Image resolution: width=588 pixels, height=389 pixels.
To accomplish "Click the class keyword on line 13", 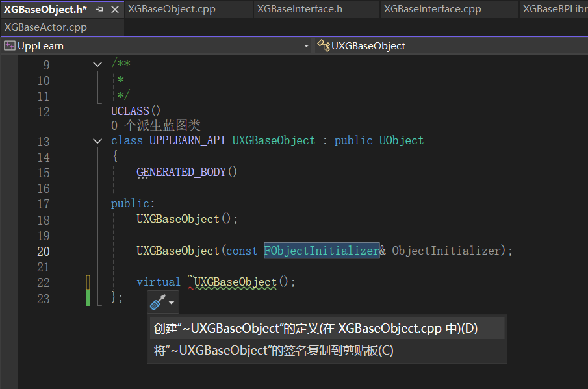I will [127, 140].
